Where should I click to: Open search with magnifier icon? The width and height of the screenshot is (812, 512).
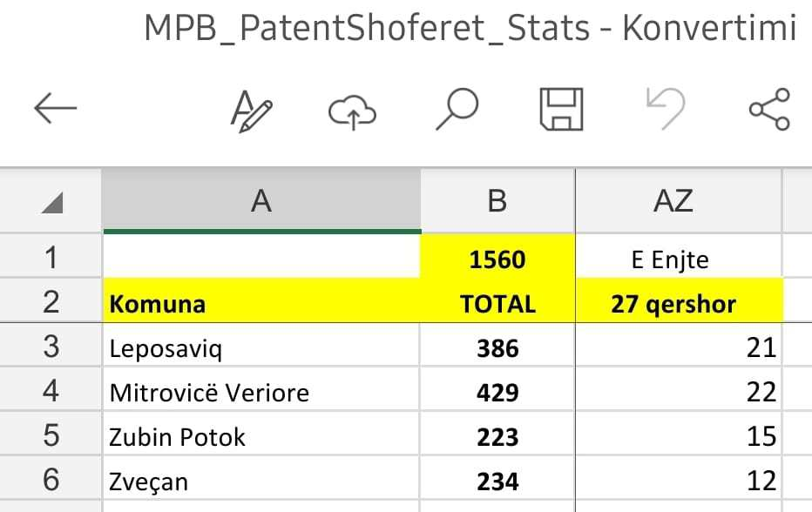coord(457,109)
